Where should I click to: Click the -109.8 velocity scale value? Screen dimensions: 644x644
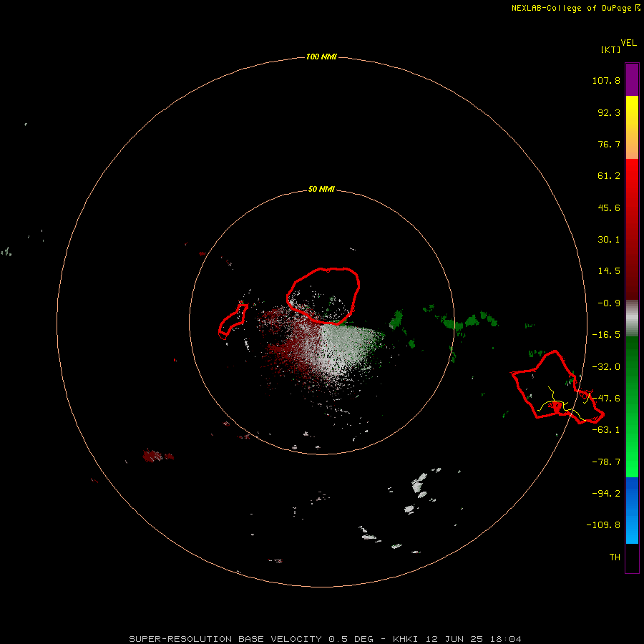pos(603,525)
